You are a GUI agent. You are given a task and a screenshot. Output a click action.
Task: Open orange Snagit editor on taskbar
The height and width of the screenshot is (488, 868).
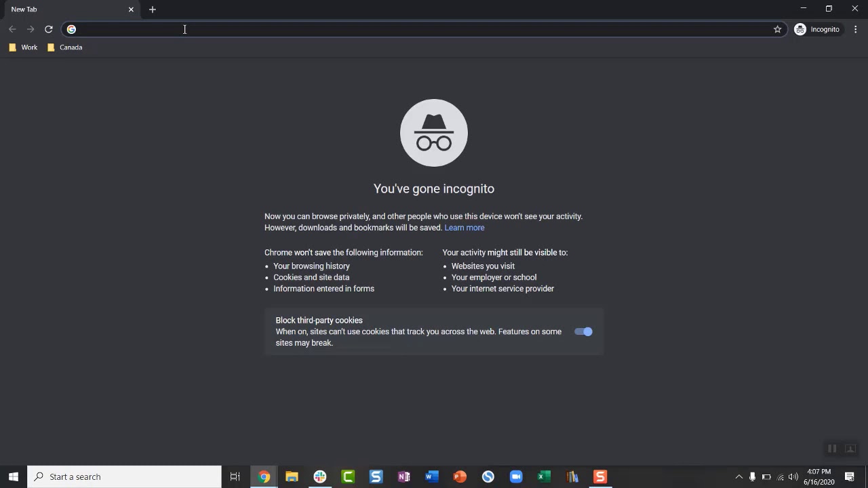[600, 476]
